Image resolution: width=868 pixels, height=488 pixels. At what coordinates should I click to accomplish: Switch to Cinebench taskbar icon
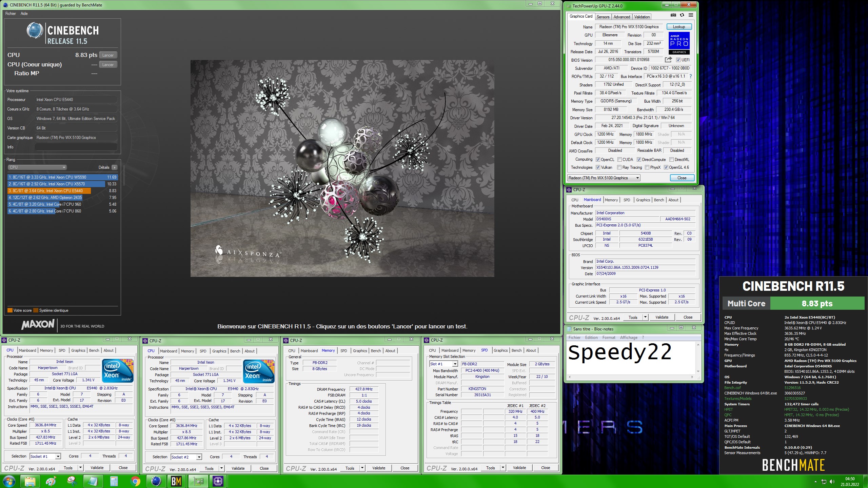[156, 481]
